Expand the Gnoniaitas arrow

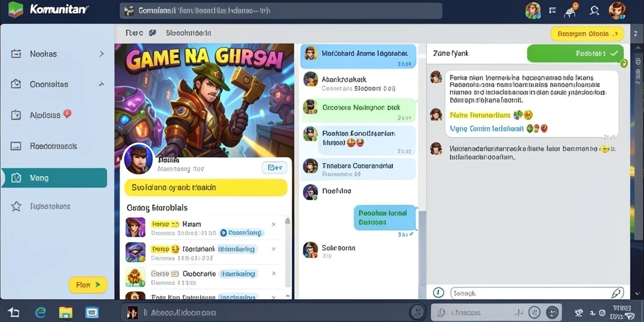[101, 84]
